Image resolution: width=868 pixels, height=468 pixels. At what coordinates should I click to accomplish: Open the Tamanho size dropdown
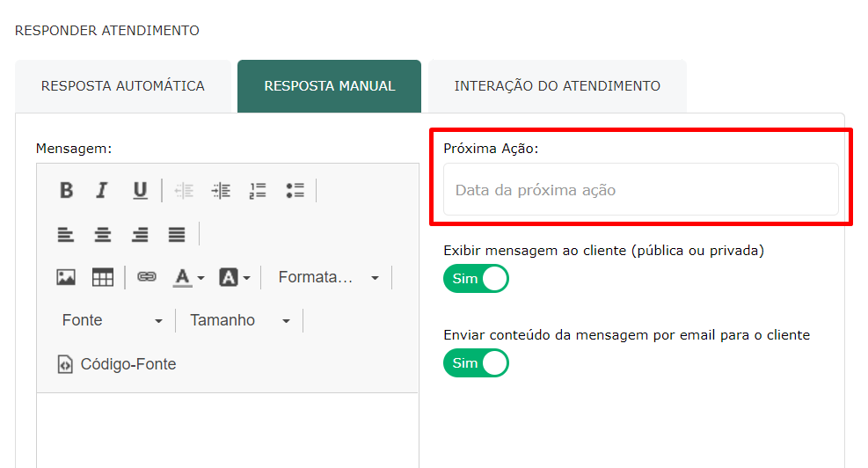point(240,320)
